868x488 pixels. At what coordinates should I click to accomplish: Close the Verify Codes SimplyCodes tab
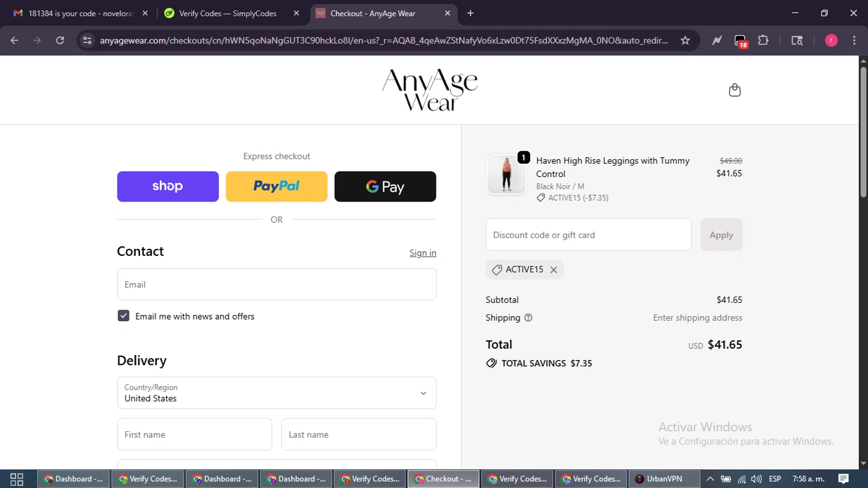click(x=296, y=13)
